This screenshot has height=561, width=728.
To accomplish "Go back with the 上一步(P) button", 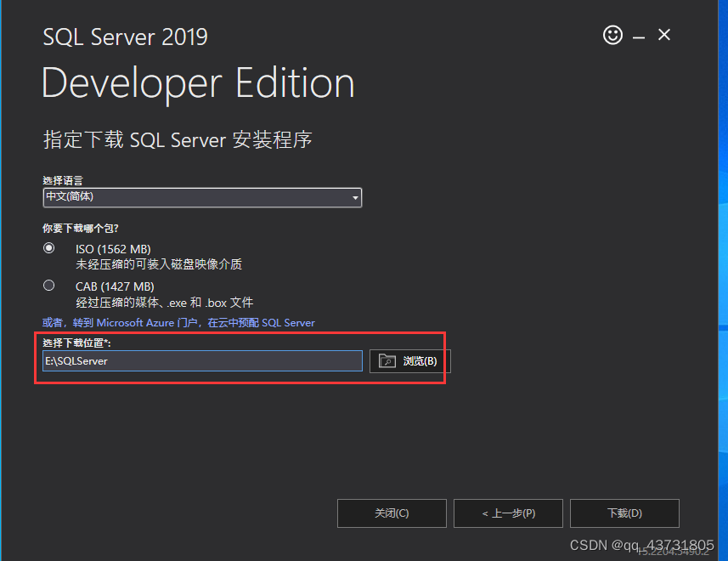I will point(508,513).
